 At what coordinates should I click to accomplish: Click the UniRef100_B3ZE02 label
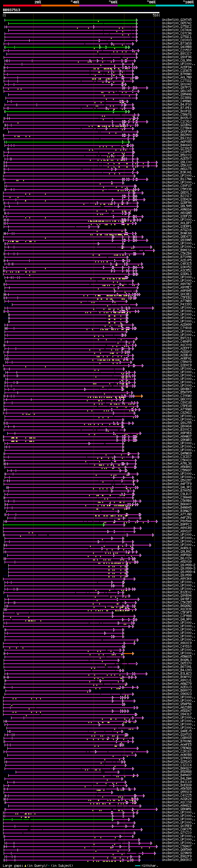pyautogui.click(x=177, y=592)
